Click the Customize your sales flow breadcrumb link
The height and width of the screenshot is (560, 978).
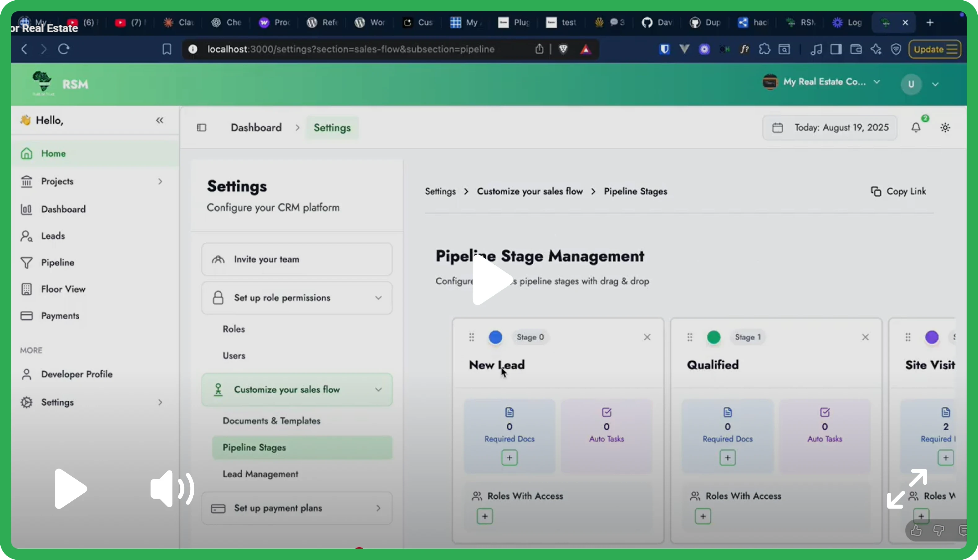coord(530,191)
